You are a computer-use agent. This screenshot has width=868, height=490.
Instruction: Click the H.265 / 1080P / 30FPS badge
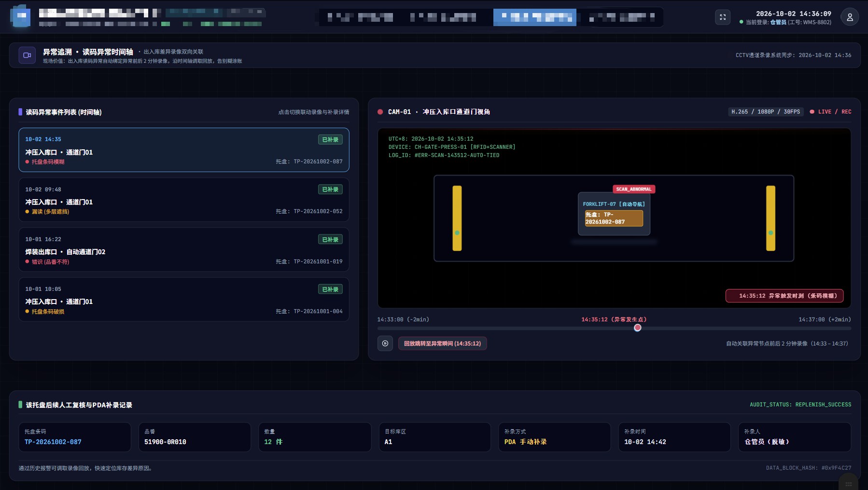point(766,112)
